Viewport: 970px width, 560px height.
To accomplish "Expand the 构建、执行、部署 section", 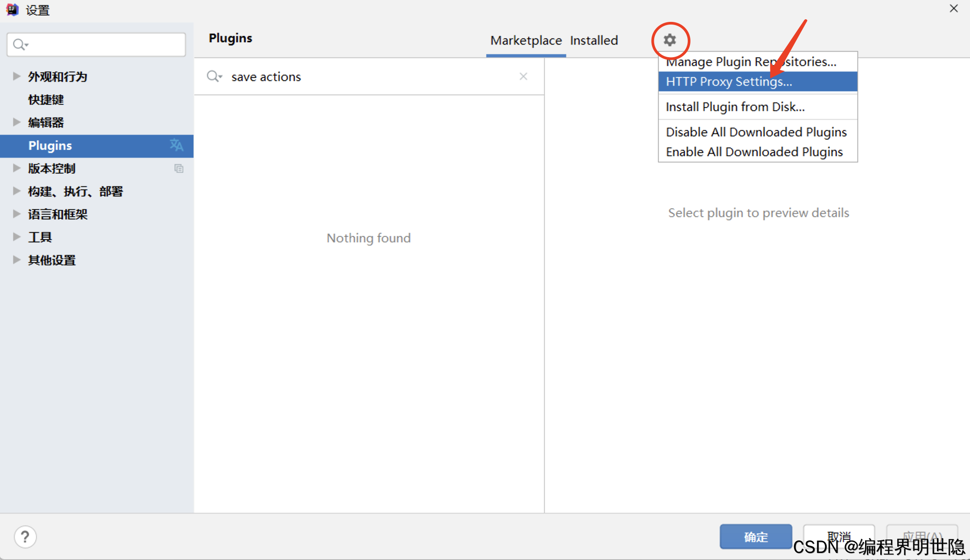I will coord(17,191).
